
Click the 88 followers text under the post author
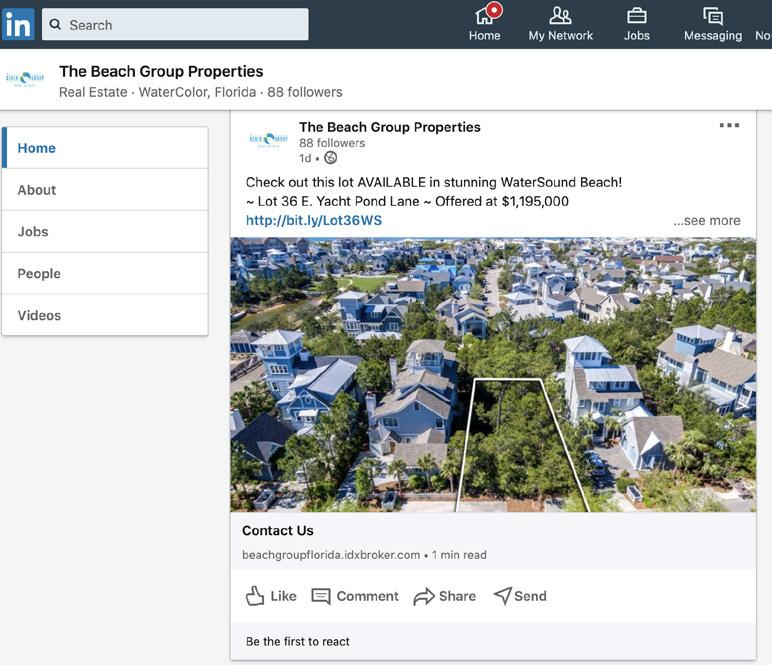(332, 143)
